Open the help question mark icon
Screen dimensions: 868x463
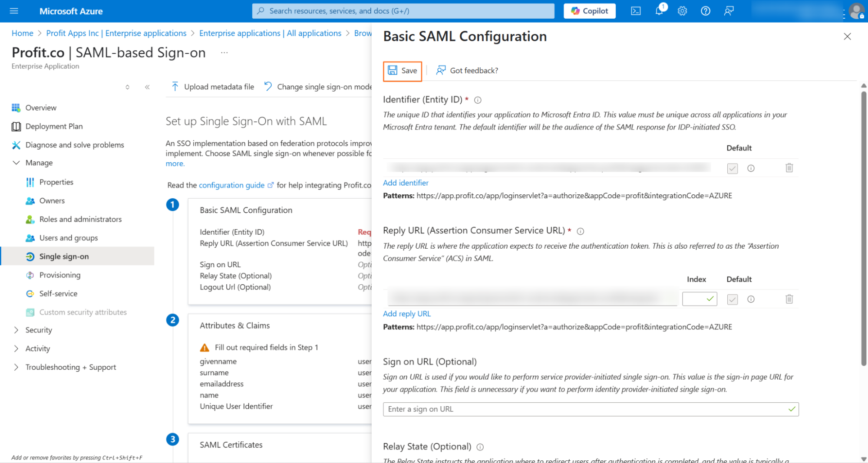(706, 11)
